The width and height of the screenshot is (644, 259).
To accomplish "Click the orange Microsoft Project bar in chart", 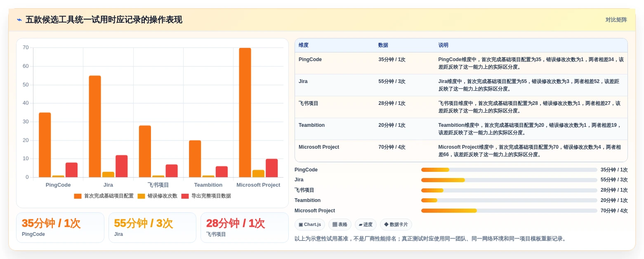I will (x=245, y=113).
